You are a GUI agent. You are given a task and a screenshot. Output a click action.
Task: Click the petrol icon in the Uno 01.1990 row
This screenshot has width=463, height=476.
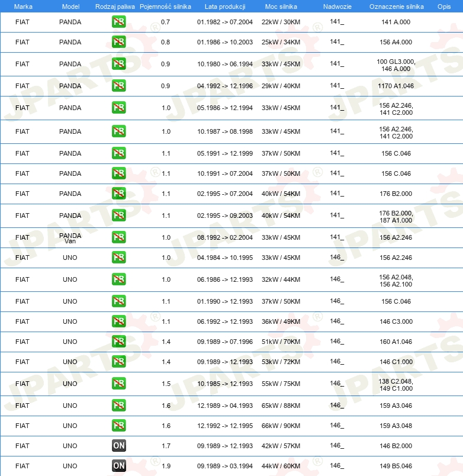(118, 301)
